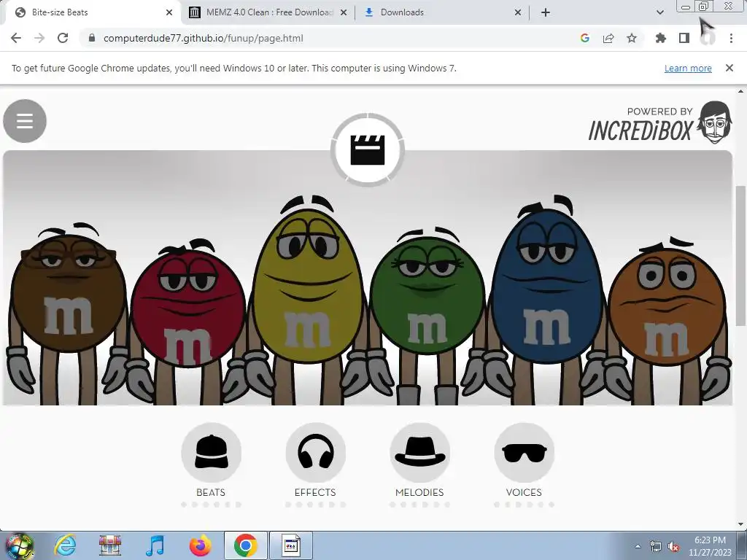Click the scrollbar down arrow
This screenshot has width=747, height=560.
(x=741, y=524)
